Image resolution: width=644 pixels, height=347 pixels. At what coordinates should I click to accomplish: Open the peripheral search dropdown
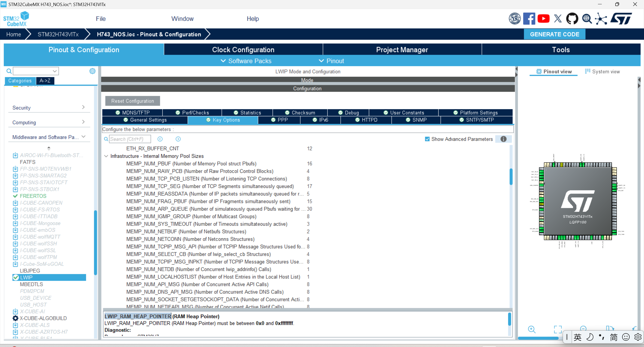[x=55, y=71]
